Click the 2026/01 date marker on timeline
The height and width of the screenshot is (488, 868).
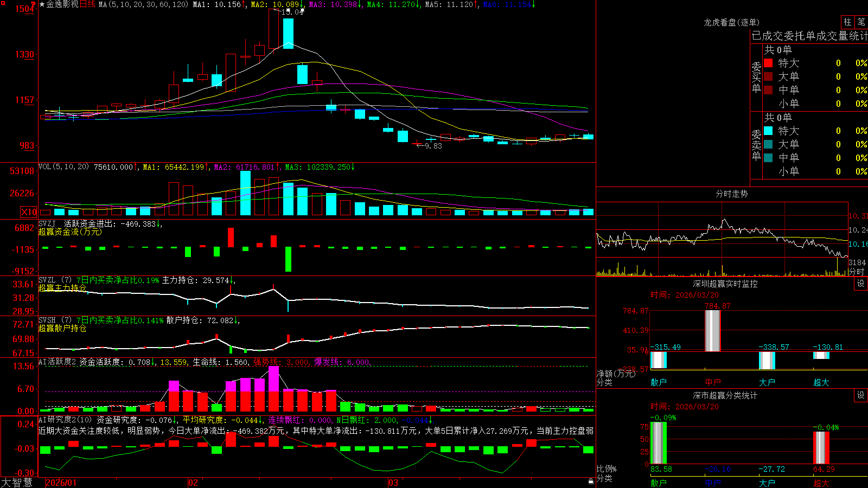(61, 483)
